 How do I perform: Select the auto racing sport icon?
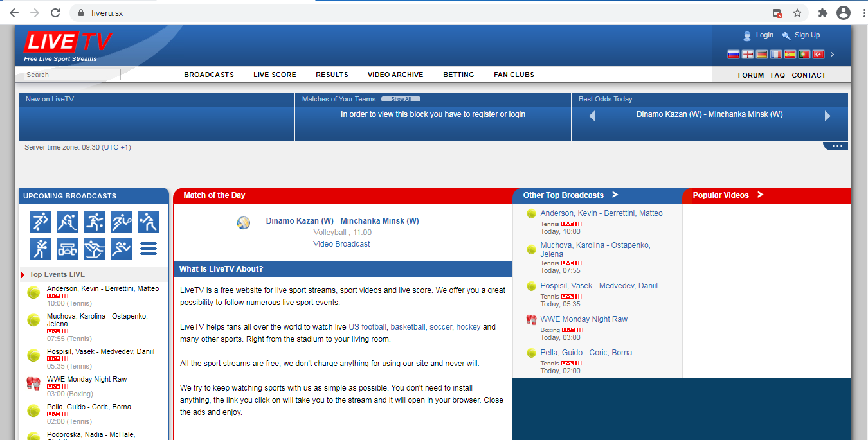(x=68, y=249)
